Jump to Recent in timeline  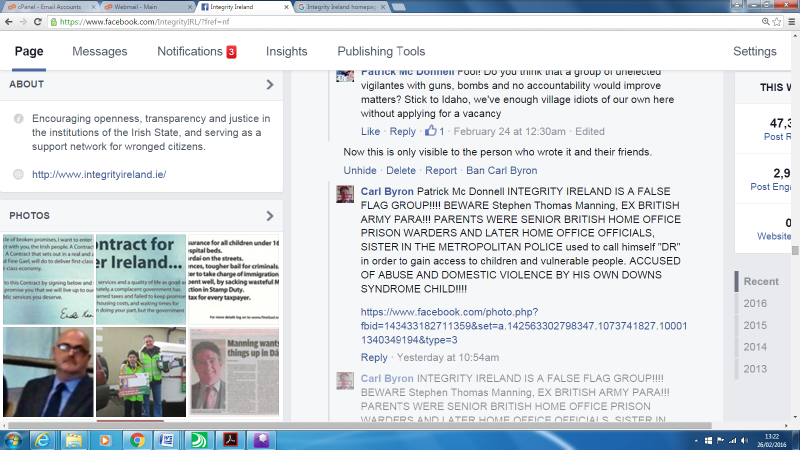click(761, 282)
